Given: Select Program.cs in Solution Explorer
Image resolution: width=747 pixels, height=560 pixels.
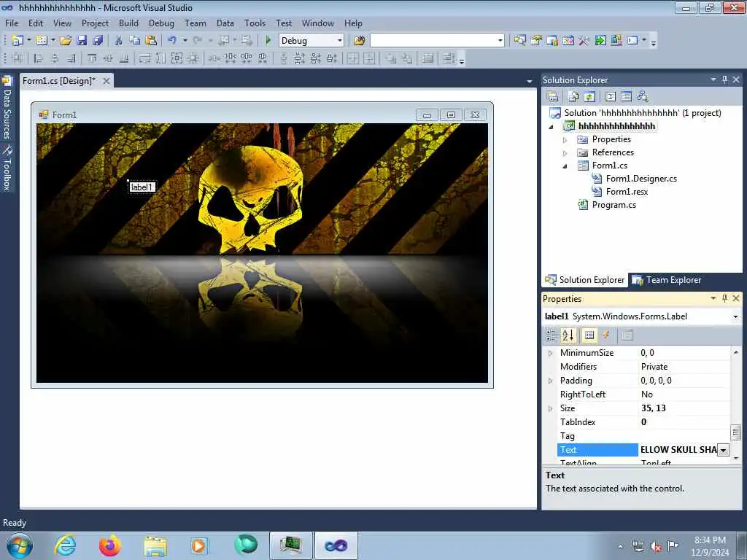Looking at the screenshot, I should pyautogui.click(x=614, y=205).
